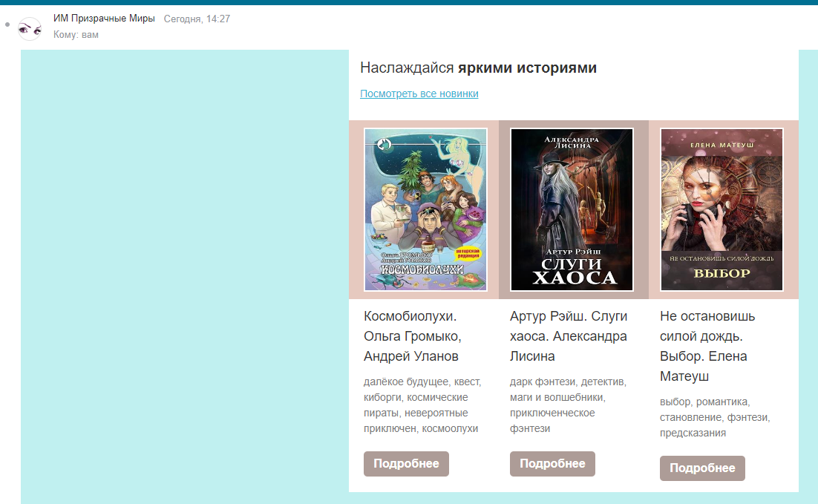Viewport: 818px width, 504px height.
Task: Click title Артур Рэйш. Слуги хаоса
Action: (569, 336)
